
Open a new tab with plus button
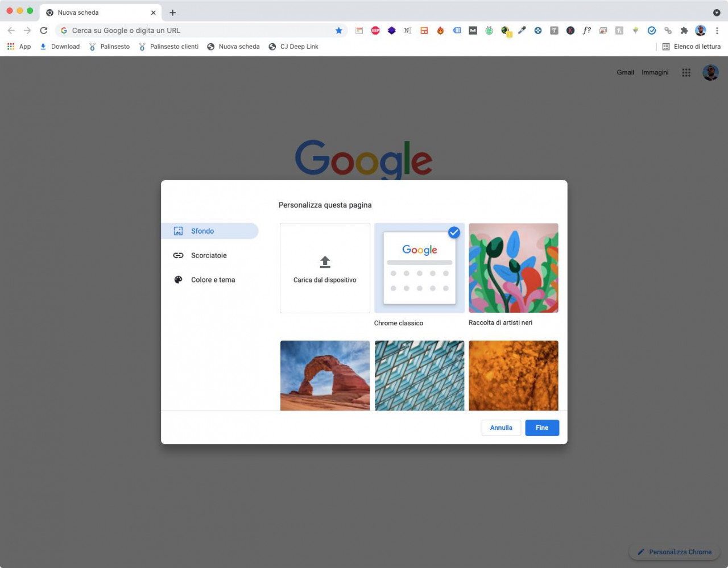pos(173,13)
